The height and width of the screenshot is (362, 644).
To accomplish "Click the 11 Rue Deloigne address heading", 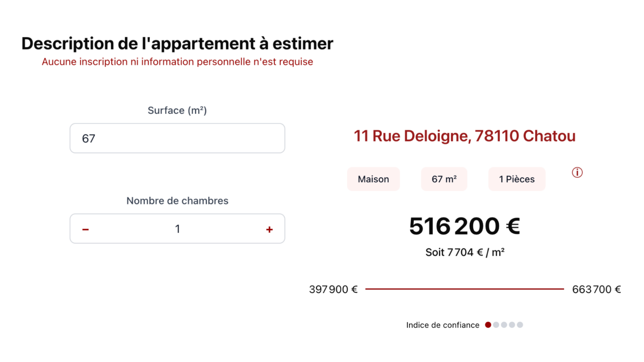I will [x=465, y=136].
